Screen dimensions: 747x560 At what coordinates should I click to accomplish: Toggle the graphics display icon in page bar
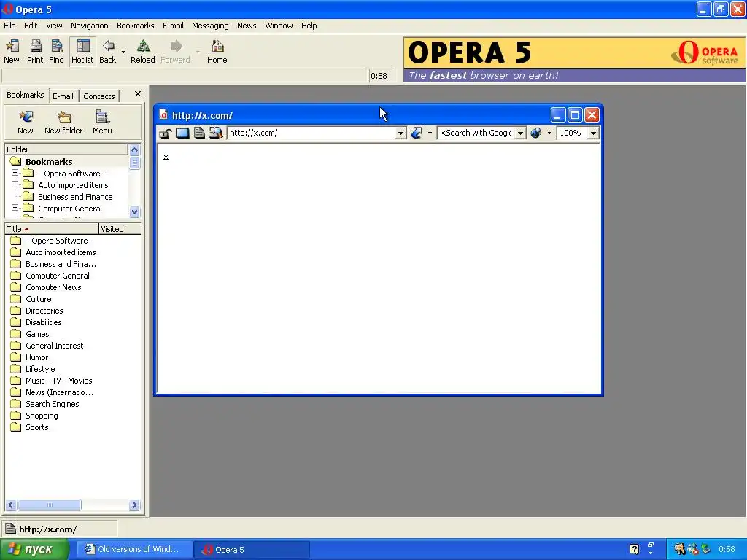pos(182,133)
